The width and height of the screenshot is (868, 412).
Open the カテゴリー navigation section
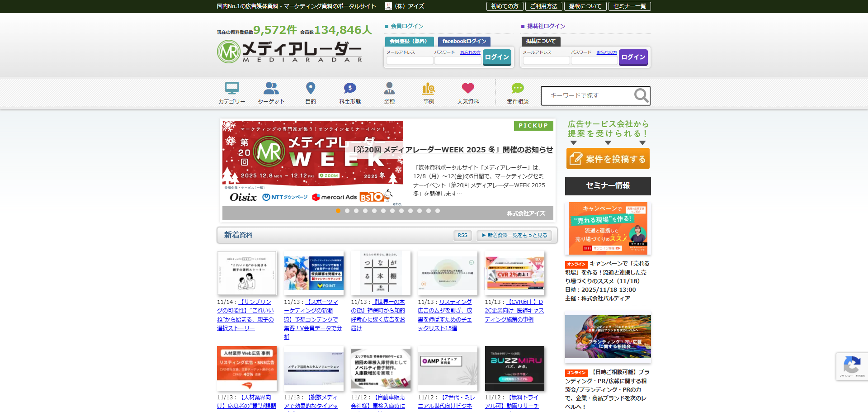click(232, 89)
